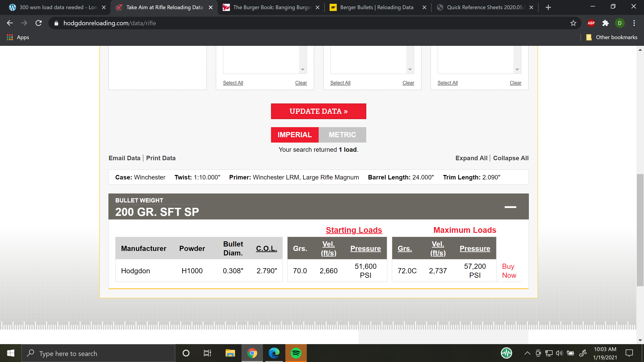
Task: Click Expand All
Action: (x=471, y=158)
